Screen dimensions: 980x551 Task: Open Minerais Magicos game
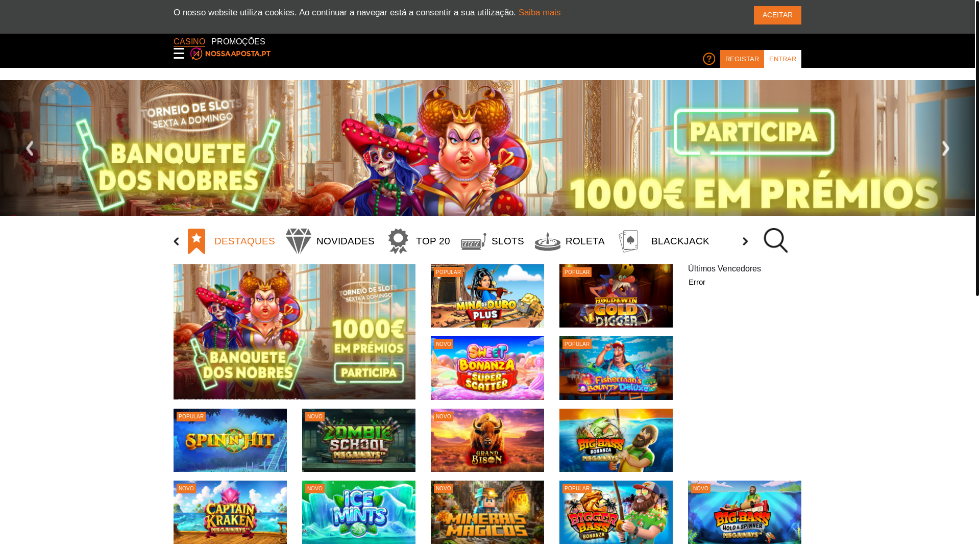pos(487,512)
